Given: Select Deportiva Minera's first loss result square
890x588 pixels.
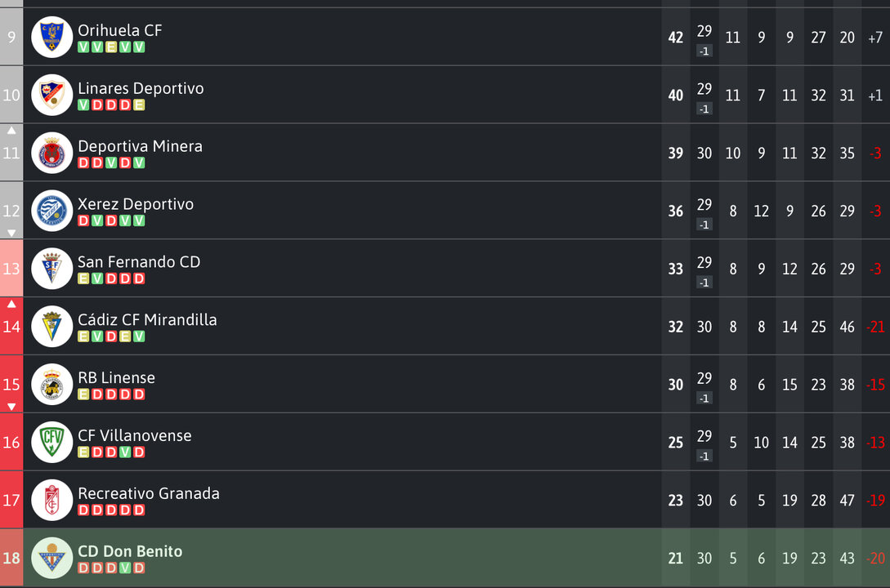Looking at the screenshot, I should [83, 163].
